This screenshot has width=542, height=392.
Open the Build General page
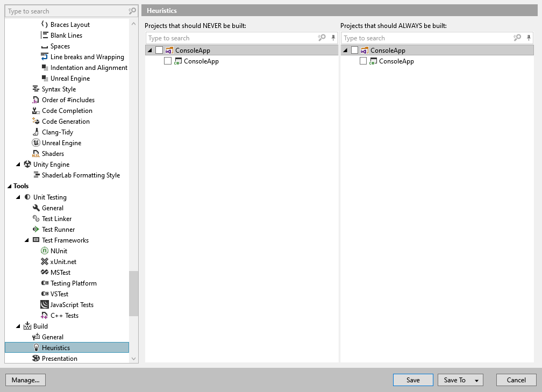point(53,337)
